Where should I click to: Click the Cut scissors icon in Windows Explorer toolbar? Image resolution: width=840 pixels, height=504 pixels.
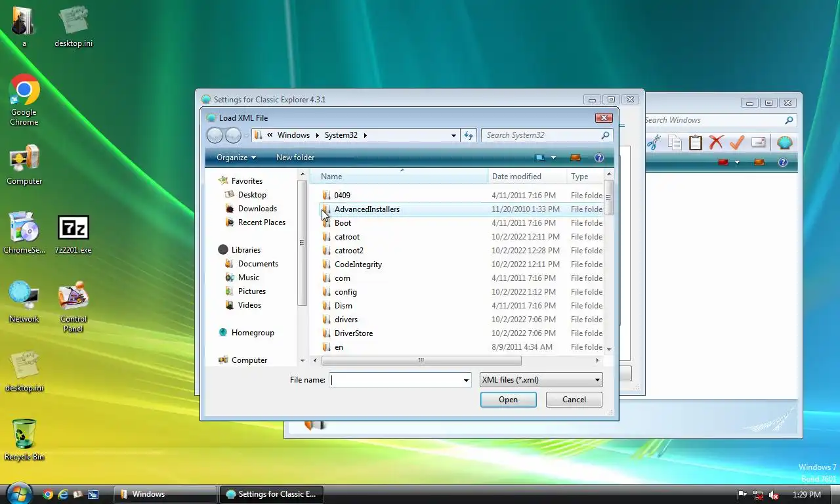pyautogui.click(x=653, y=142)
